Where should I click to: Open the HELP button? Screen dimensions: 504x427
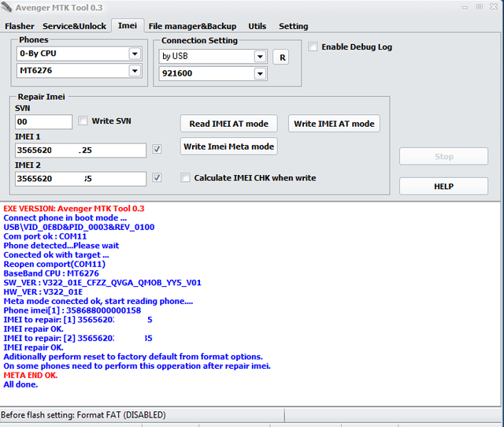pos(443,186)
